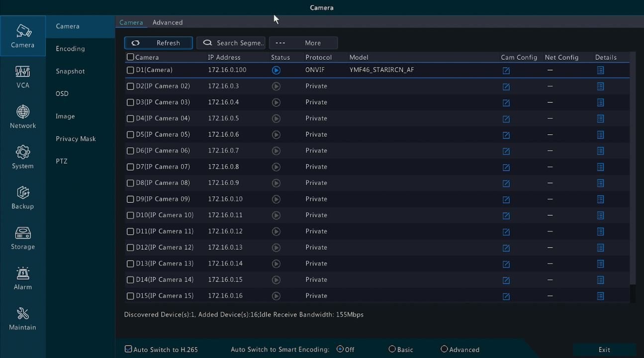The width and height of the screenshot is (644, 358).
Task: Check the D2(IP Camera 02) checkbox
Action: coord(130,87)
